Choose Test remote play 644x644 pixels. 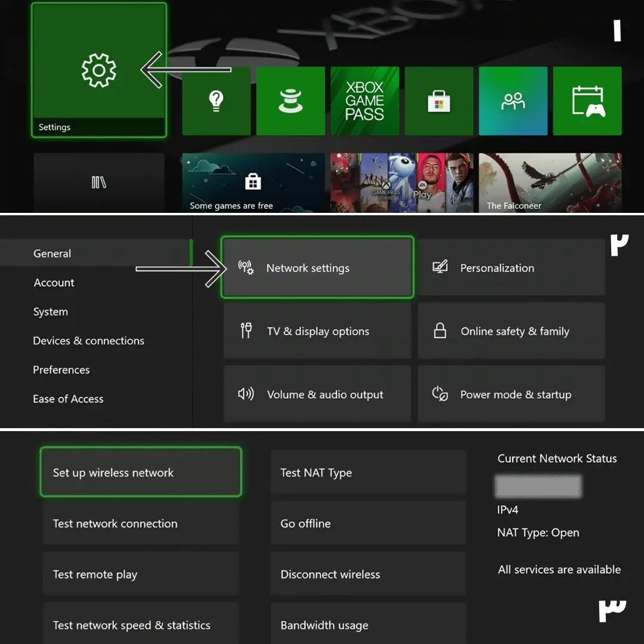(141, 574)
